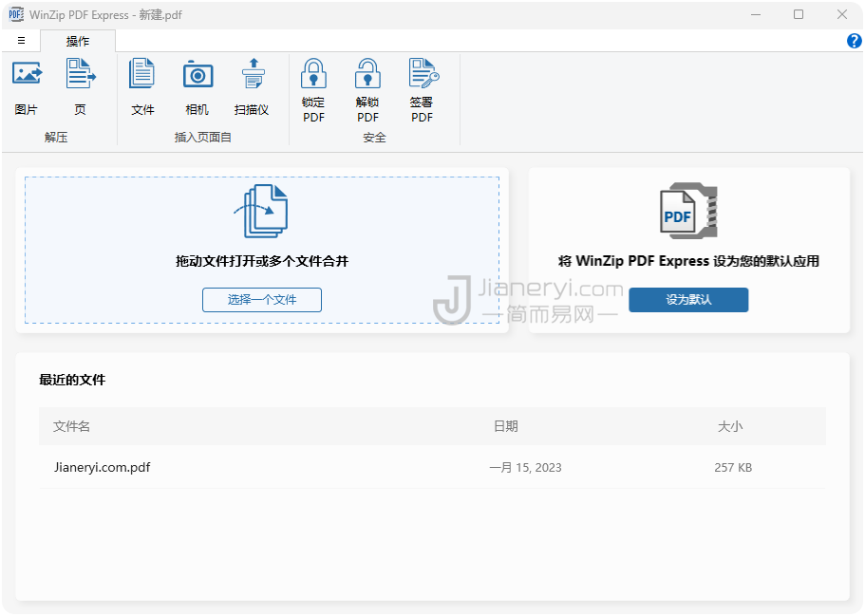
Task: Click the 拖动文件打开或多个文件合并 text
Action: (262, 261)
